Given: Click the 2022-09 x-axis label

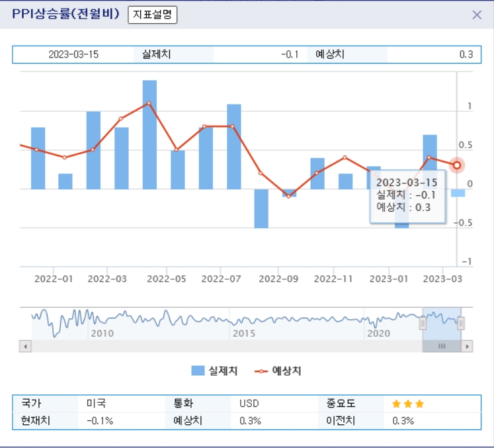Looking at the screenshot, I should pos(278,279).
